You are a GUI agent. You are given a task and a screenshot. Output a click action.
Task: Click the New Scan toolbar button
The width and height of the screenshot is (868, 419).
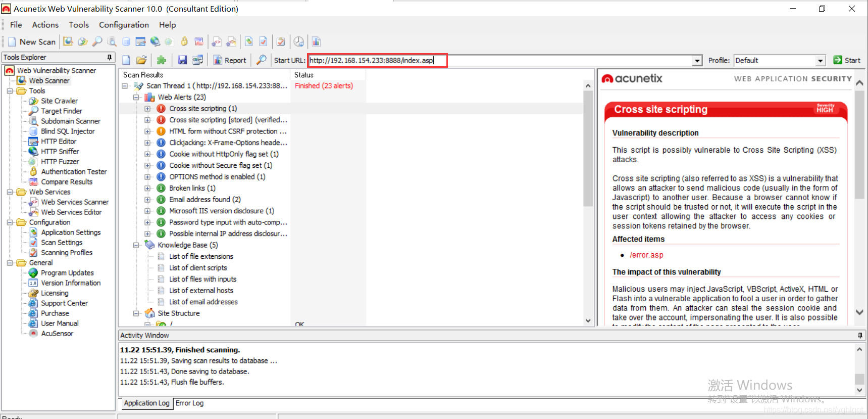click(x=32, y=42)
